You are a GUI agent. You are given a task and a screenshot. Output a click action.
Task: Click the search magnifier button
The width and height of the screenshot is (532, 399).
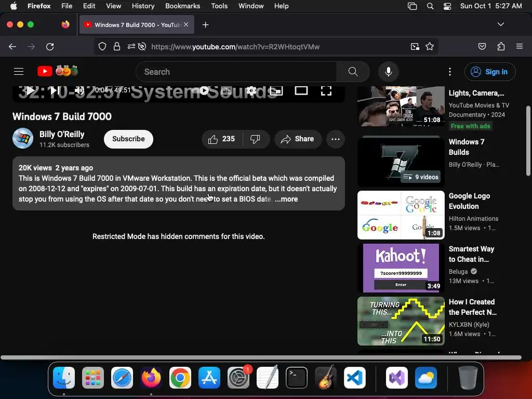353,72
